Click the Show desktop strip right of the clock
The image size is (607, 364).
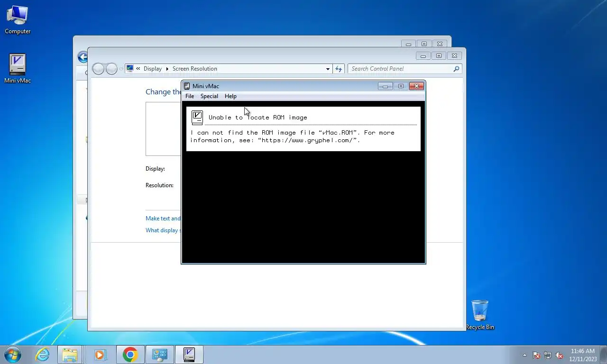(x=604, y=355)
